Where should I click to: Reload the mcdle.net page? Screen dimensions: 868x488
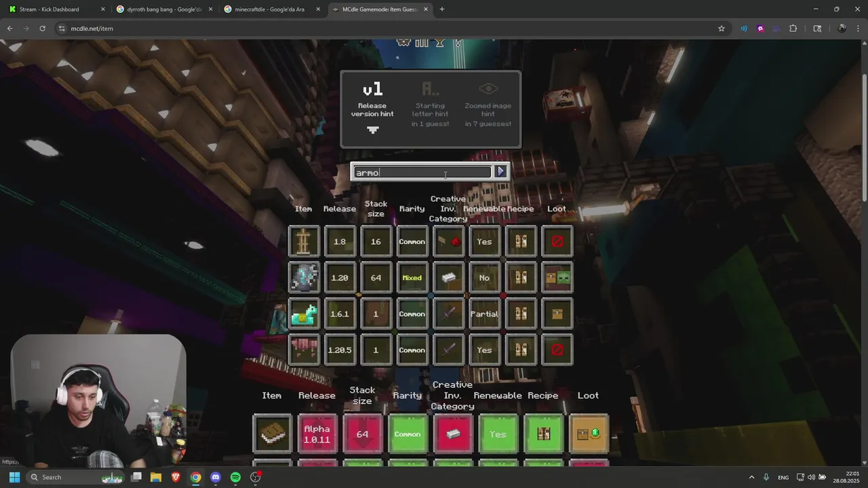click(42, 28)
